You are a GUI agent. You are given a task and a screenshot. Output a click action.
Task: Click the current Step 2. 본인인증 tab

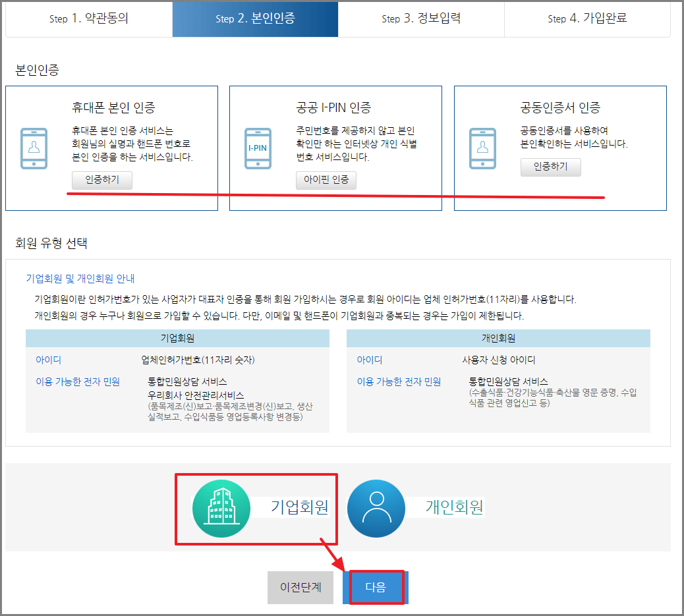(255, 19)
